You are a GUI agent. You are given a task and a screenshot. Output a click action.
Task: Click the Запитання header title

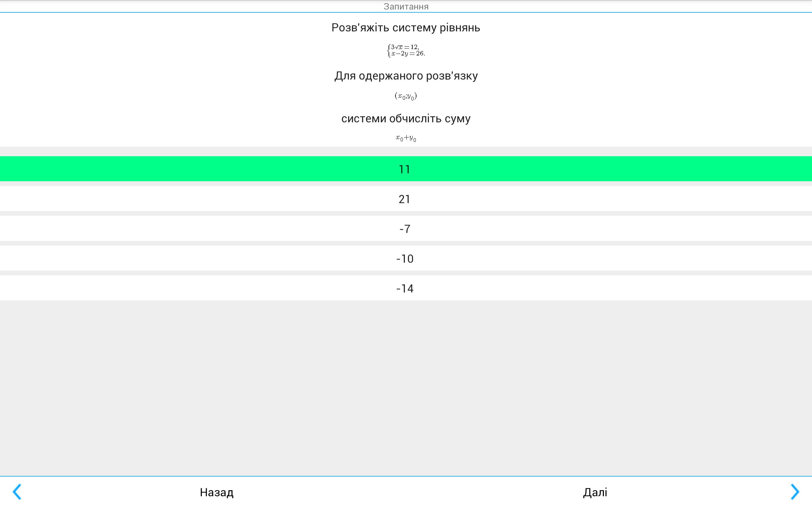tap(406, 6)
